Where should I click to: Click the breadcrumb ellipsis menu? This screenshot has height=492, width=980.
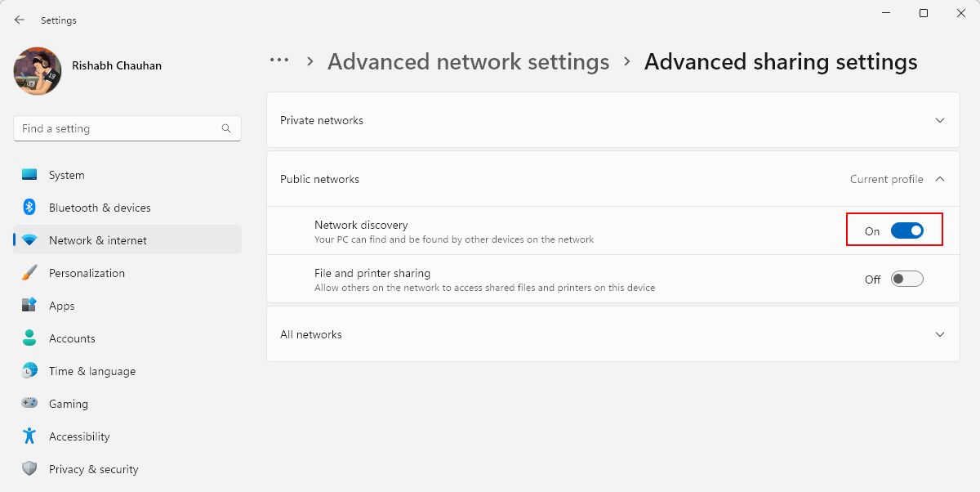[279, 60]
